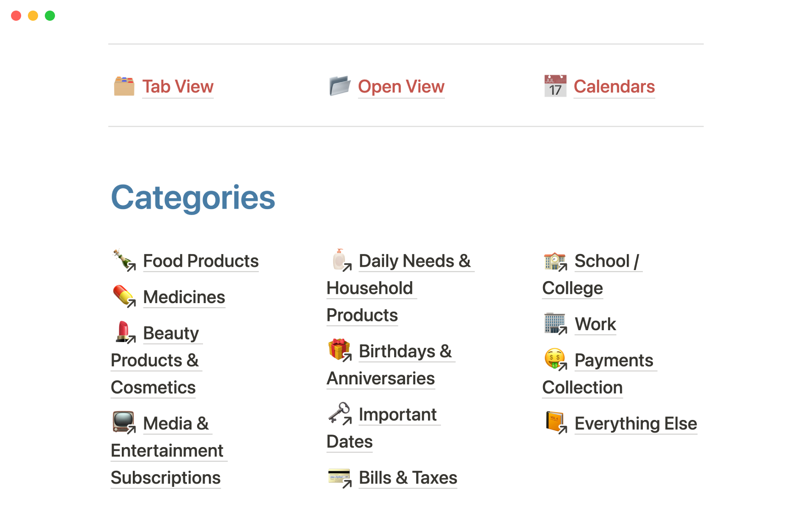The height and width of the screenshot is (508, 812).
Task: Click the credit card Bills & Taxes icon
Action: pos(340,477)
